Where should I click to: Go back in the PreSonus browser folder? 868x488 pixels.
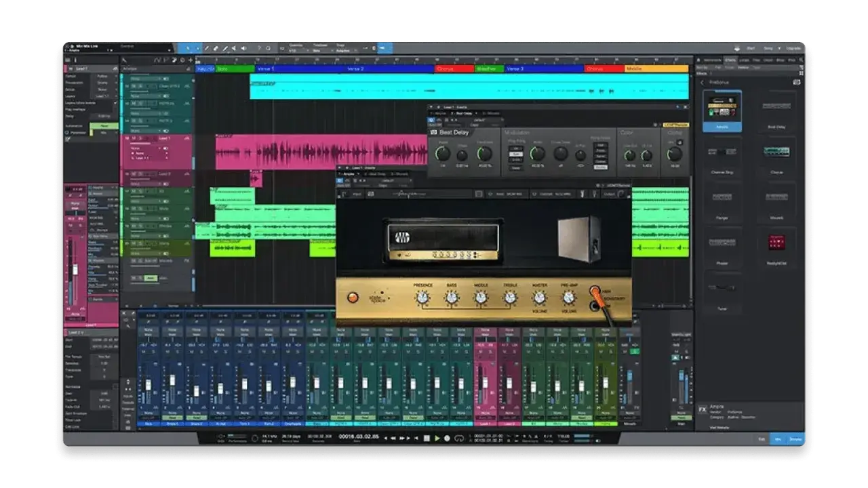(702, 82)
